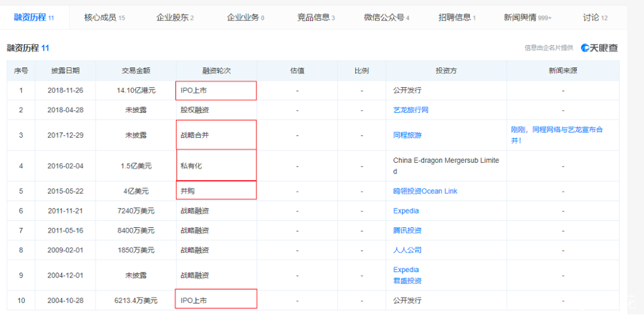Click the 信息由企名片提供 source note

(549, 48)
